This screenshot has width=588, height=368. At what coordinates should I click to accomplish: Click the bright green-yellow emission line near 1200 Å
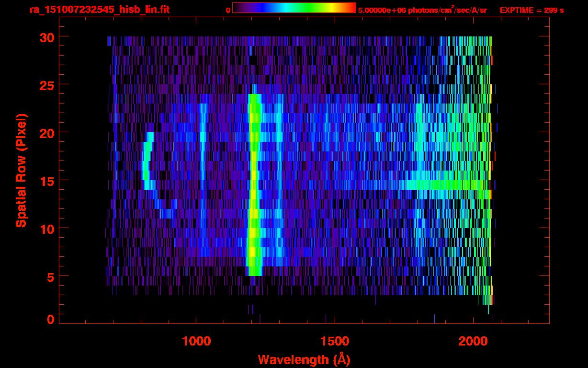point(254,192)
